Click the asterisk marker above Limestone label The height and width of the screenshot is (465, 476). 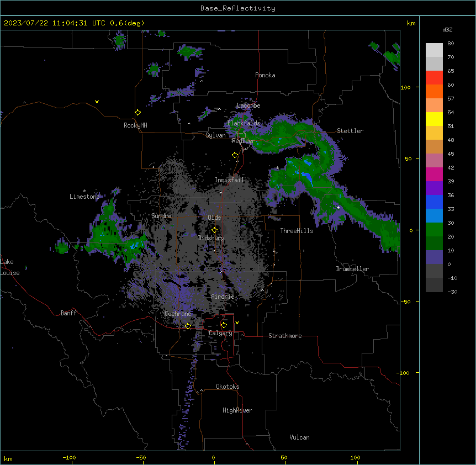[84, 191]
